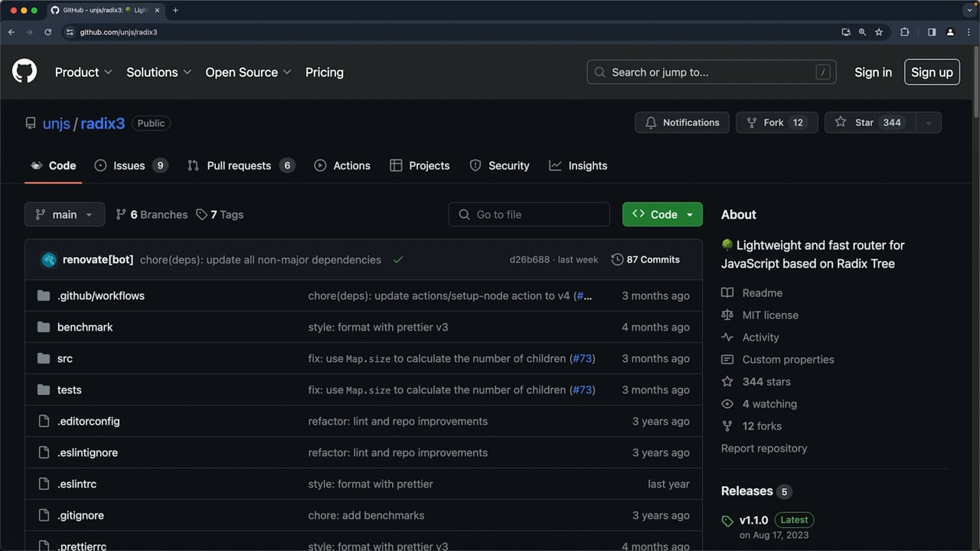Click the .eslintignore file icon
This screenshot has width=980, height=551.
pyautogui.click(x=44, y=452)
